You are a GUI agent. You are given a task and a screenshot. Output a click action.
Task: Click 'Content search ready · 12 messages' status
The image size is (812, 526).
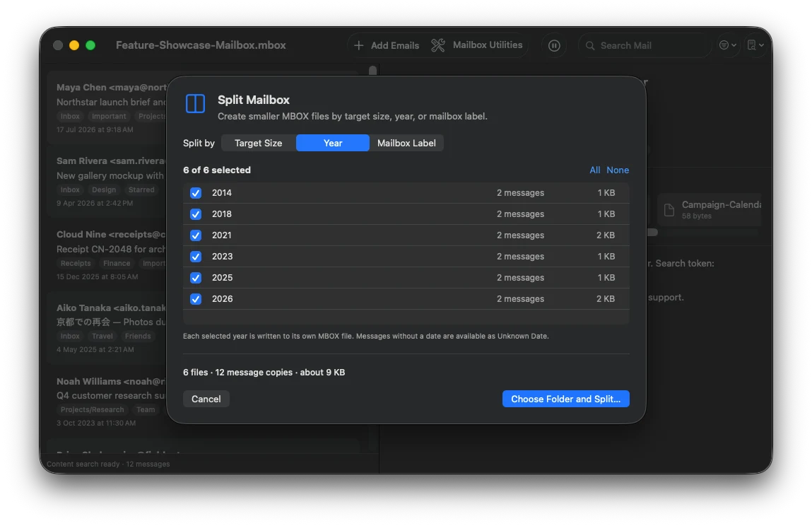(x=108, y=464)
